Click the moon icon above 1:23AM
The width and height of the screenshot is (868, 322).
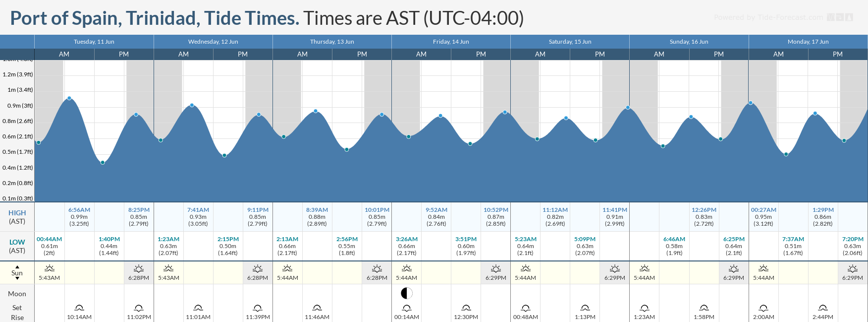coord(645,308)
